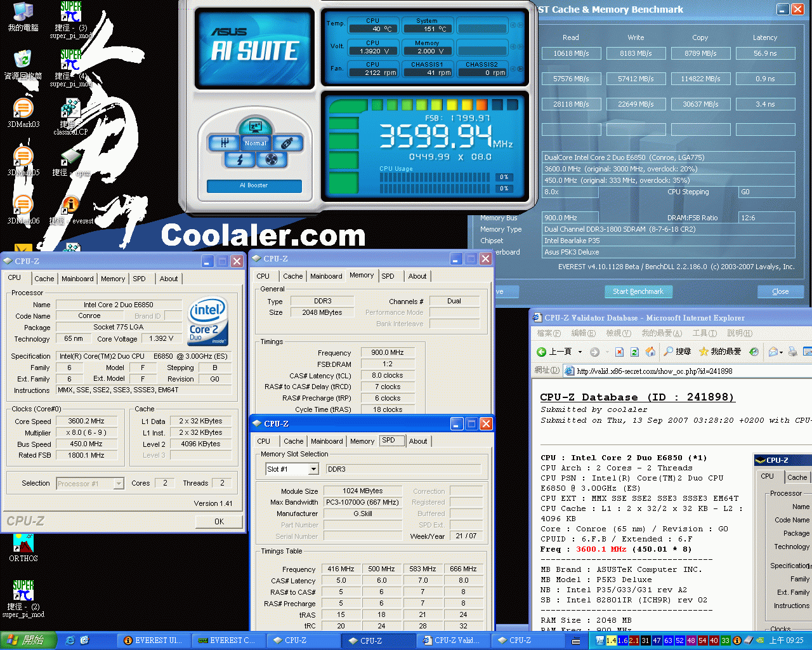
Task: Select the Normal mode button in AI Suite
Action: point(256,143)
